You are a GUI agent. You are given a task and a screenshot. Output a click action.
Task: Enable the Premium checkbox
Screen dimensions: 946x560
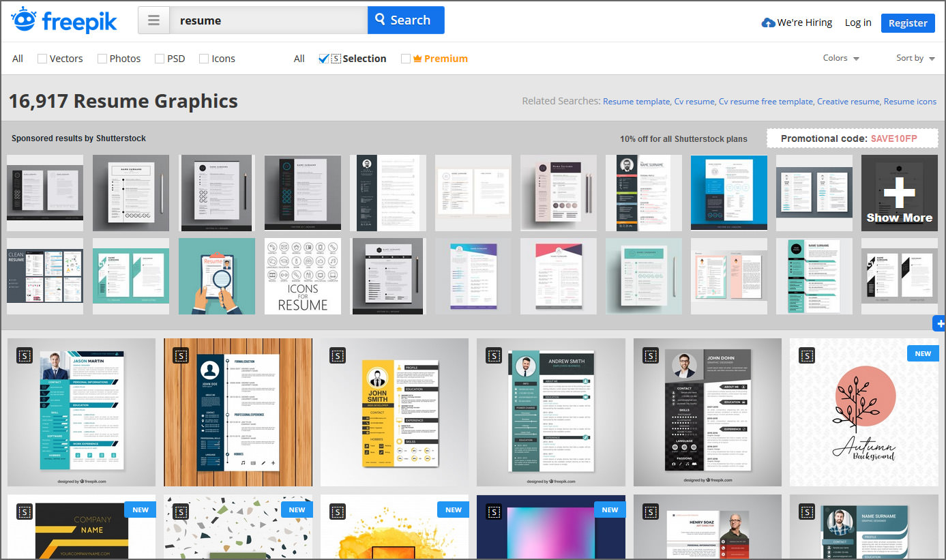pyautogui.click(x=406, y=59)
